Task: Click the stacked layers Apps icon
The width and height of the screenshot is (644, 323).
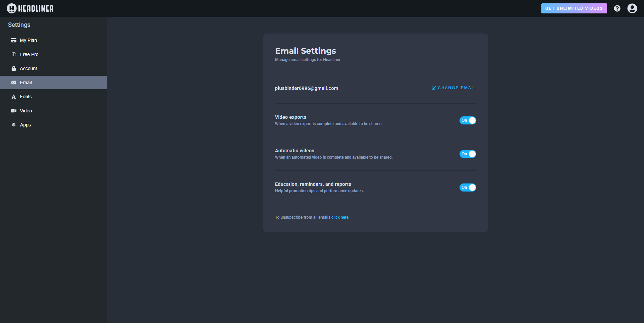Action: click(x=14, y=125)
